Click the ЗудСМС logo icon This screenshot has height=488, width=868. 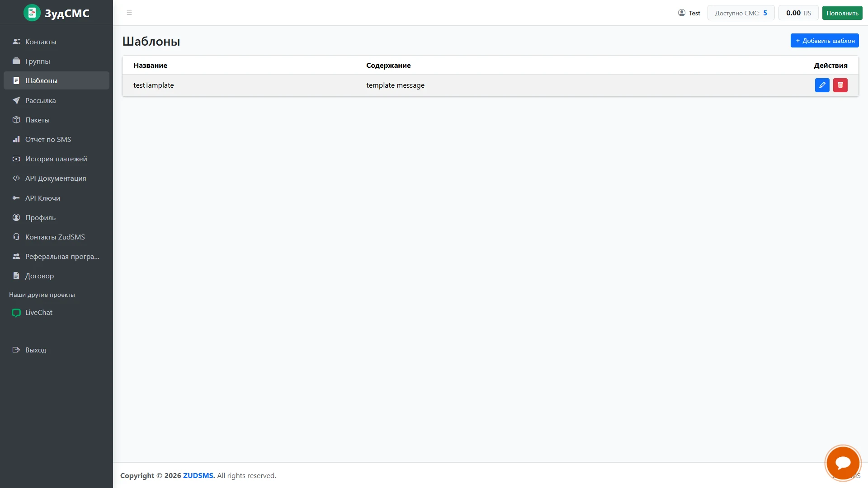pyautogui.click(x=32, y=13)
